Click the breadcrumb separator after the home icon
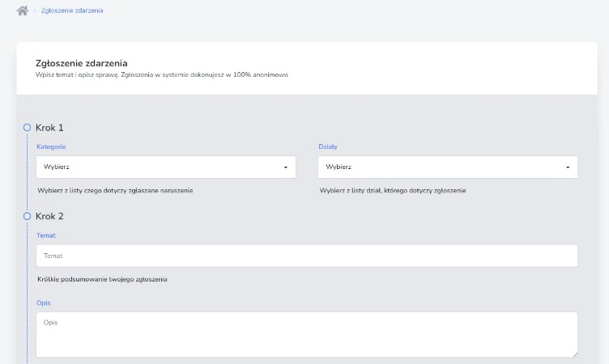Viewport: 609px width, 364px height. (x=34, y=11)
